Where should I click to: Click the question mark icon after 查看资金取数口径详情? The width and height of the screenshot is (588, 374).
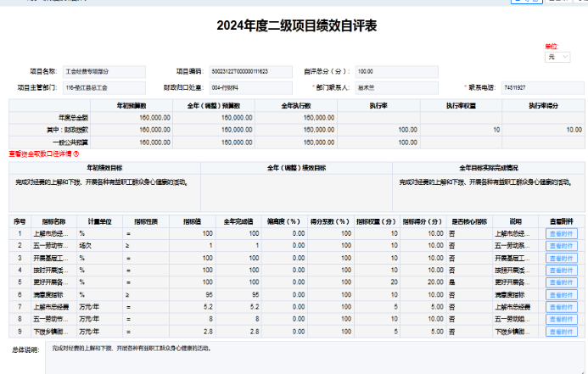pos(76,154)
